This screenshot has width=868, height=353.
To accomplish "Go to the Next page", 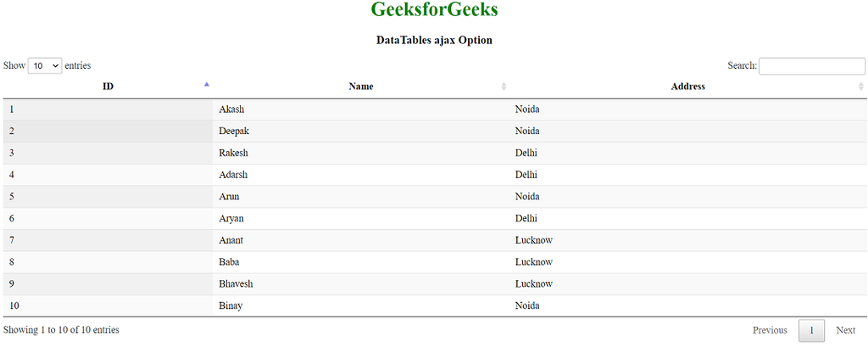I will coord(845,330).
